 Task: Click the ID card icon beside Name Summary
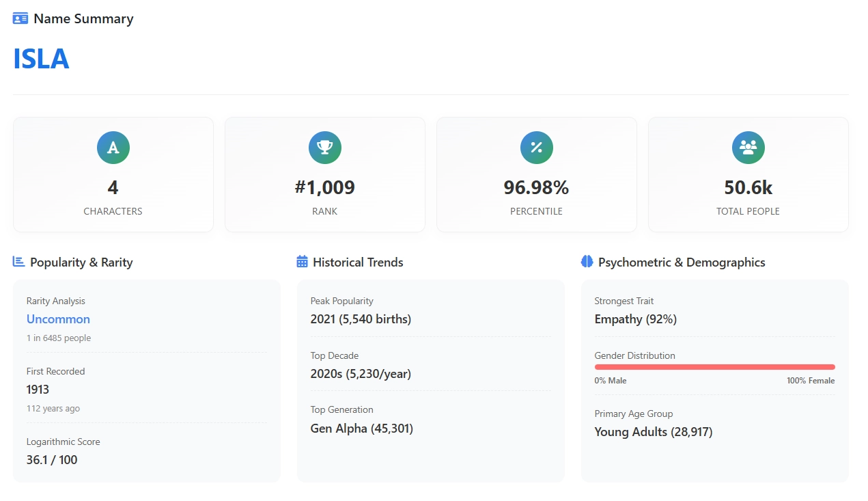click(20, 18)
